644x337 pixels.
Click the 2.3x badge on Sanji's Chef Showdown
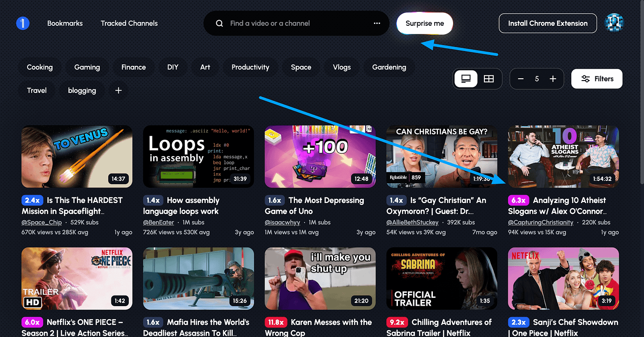tap(518, 322)
